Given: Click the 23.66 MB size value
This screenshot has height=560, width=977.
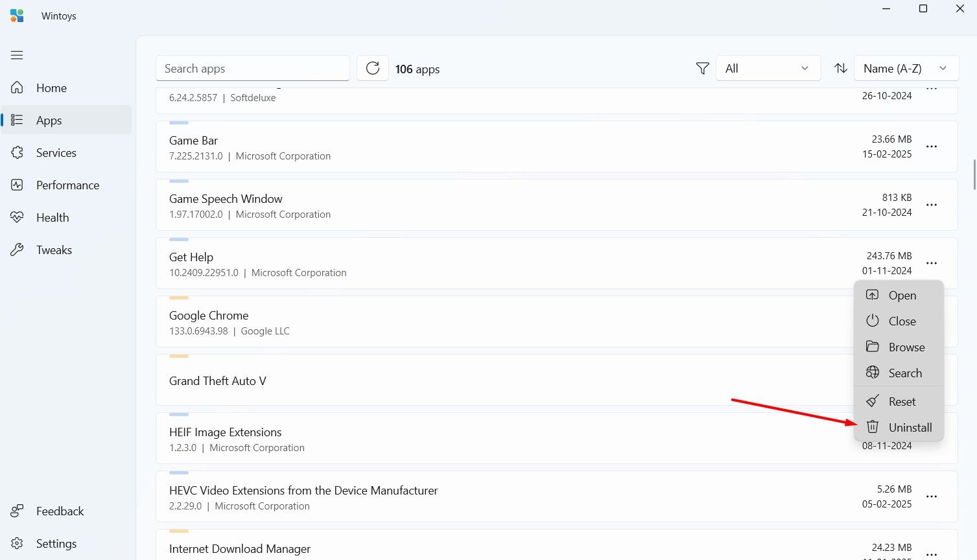Looking at the screenshot, I should 891,139.
